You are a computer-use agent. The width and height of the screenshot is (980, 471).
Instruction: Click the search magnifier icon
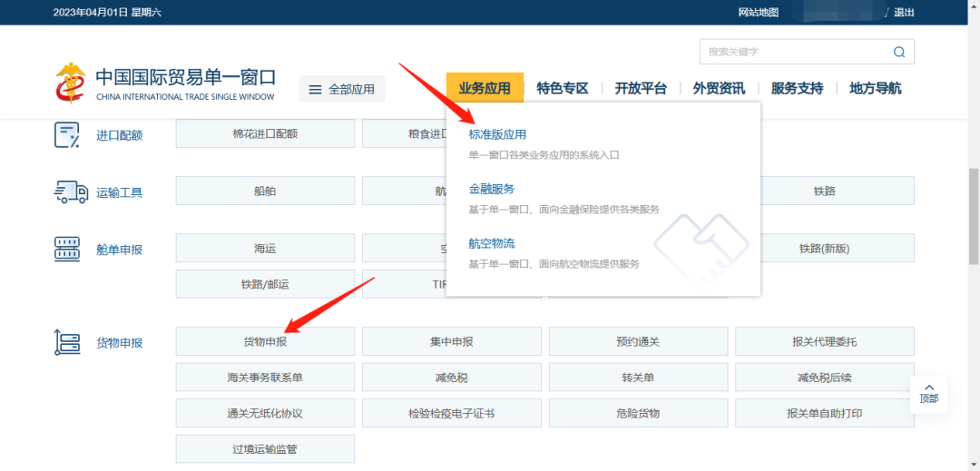(898, 52)
